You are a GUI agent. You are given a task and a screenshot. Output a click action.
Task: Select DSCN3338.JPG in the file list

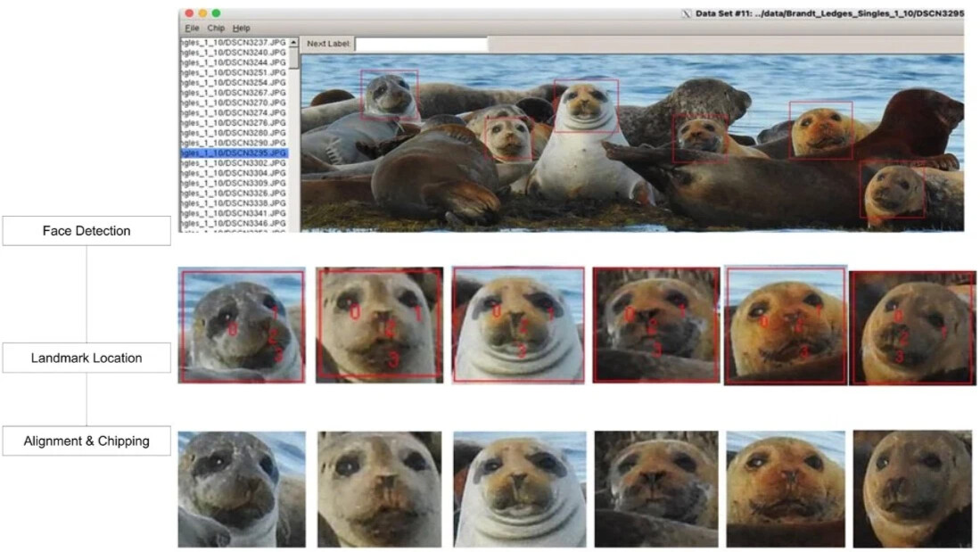coord(234,203)
